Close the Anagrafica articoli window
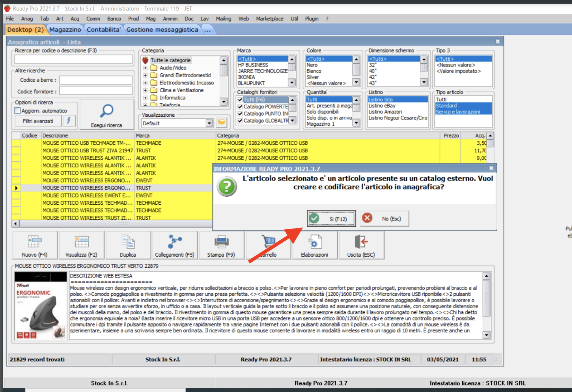 coord(497,41)
